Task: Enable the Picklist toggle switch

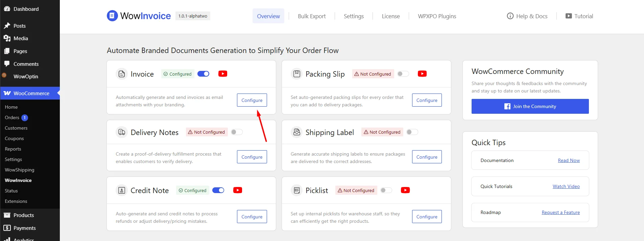Action: tap(386, 190)
